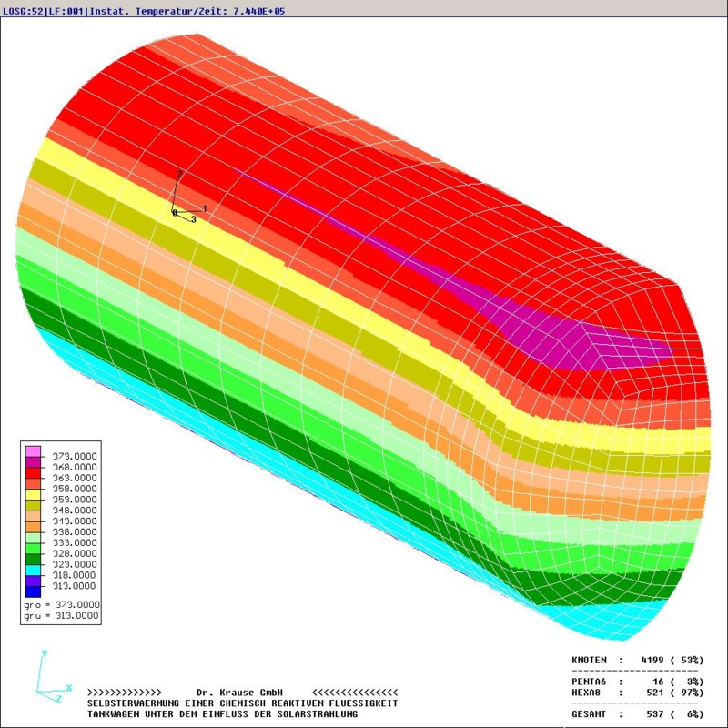Click the magenta 368.0000 legend swatch
Viewport: 728px width, 728px height.
[x=33, y=462]
